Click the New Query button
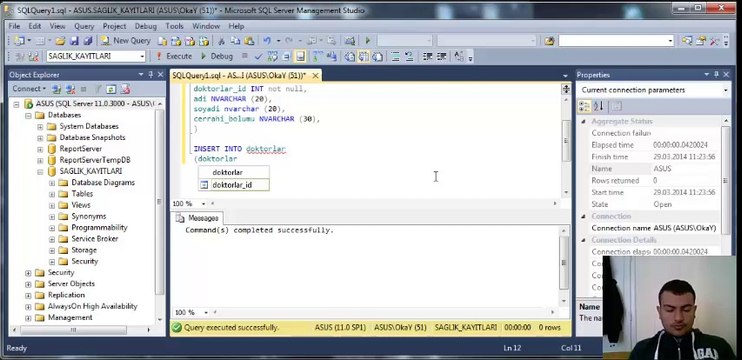742x360 pixels. point(125,41)
